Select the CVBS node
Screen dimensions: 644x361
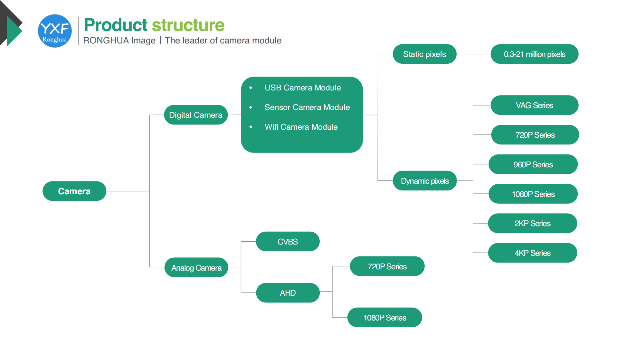click(288, 241)
